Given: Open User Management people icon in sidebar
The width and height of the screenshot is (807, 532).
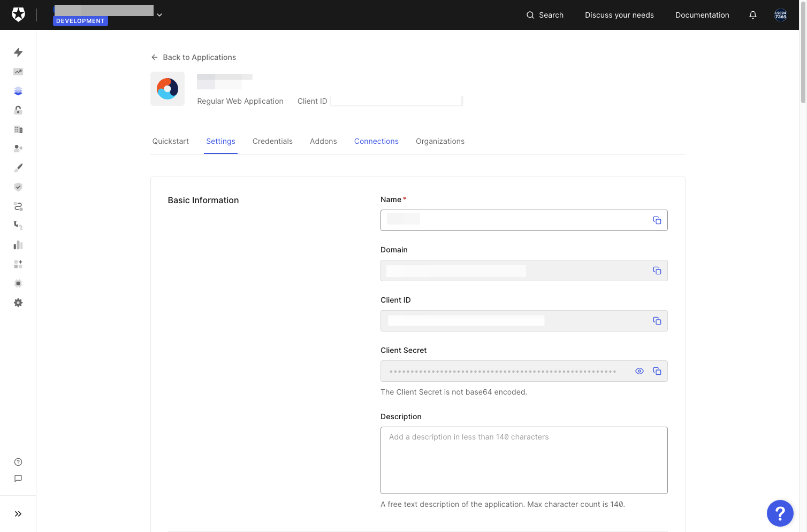Looking at the screenshot, I should coord(18,148).
